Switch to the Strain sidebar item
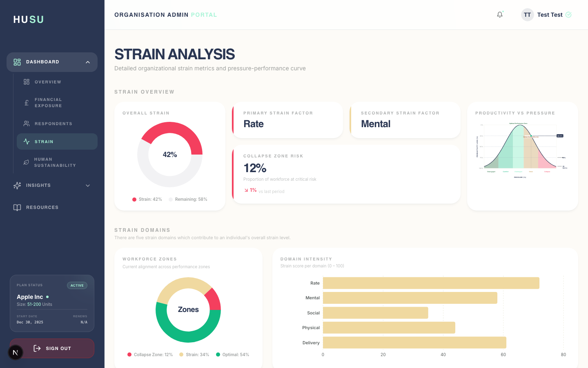The image size is (588, 368). coord(57,141)
